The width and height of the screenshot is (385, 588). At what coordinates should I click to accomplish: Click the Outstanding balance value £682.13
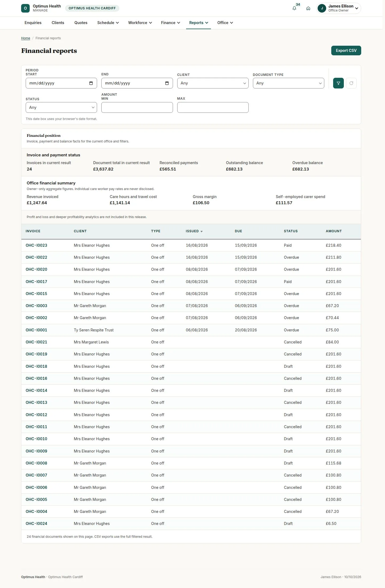tap(234, 169)
